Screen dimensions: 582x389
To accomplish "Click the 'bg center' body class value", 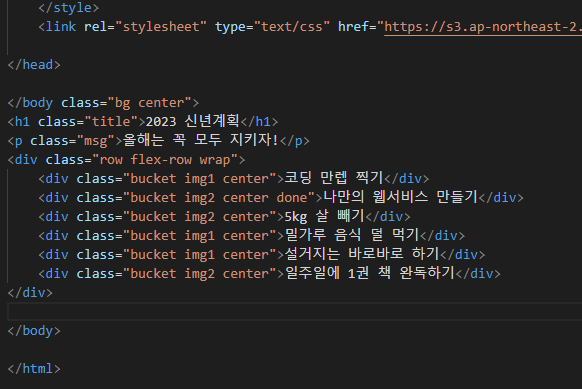I will click(x=150, y=103).
